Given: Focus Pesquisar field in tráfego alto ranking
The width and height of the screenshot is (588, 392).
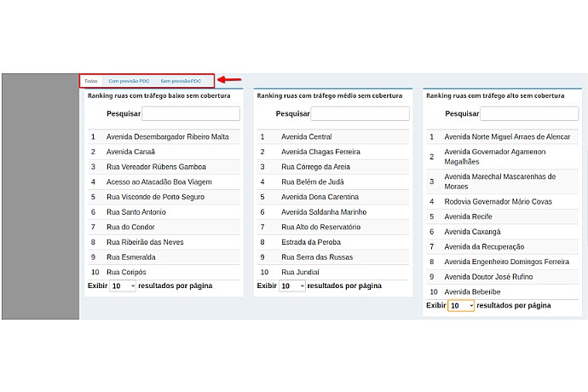Looking at the screenshot, I should click(529, 113).
